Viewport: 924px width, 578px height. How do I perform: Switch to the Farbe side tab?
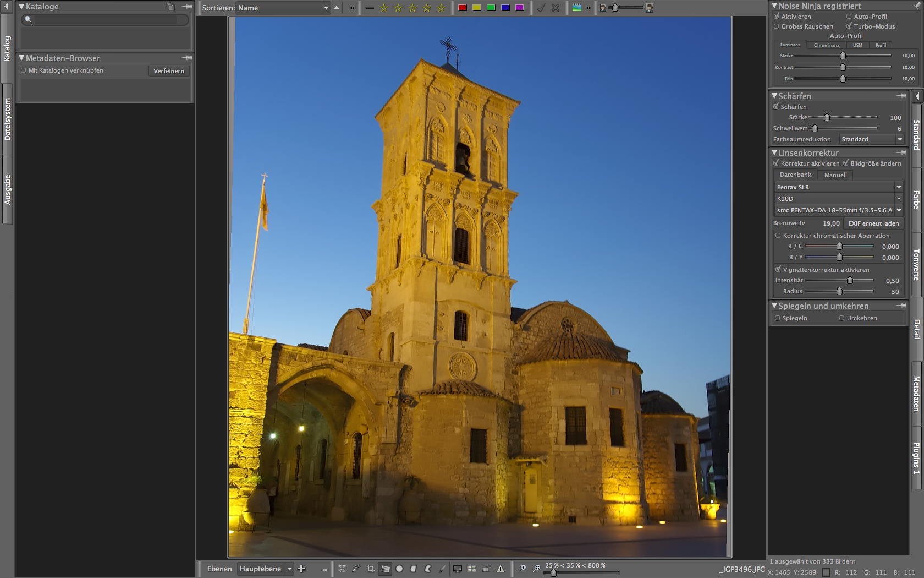[916, 199]
